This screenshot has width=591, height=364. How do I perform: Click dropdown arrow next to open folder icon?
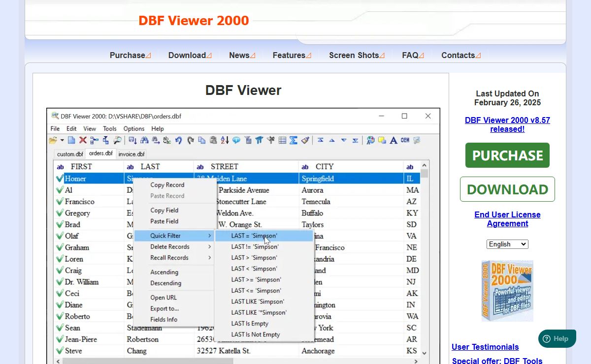point(62,141)
